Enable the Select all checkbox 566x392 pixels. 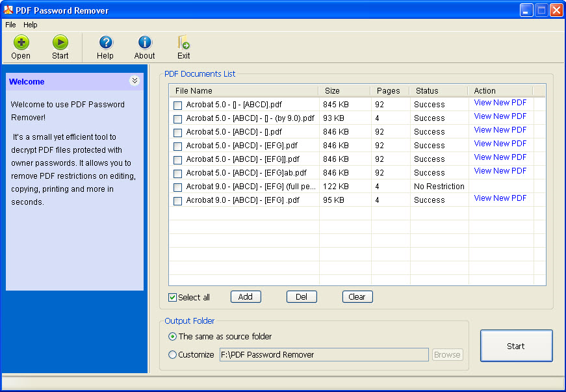click(x=172, y=297)
